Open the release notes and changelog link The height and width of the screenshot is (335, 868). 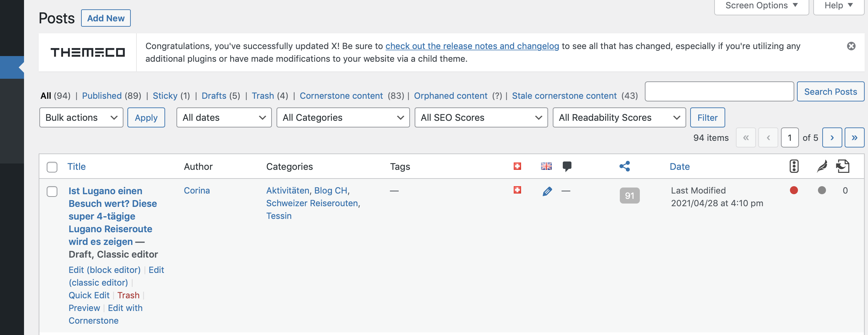coord(472,46)
